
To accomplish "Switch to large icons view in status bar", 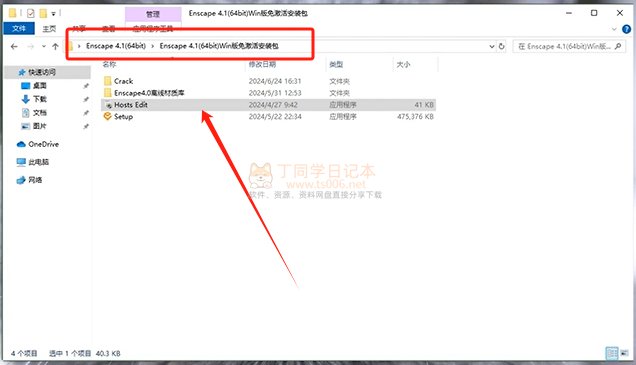I will pos(624,353).
